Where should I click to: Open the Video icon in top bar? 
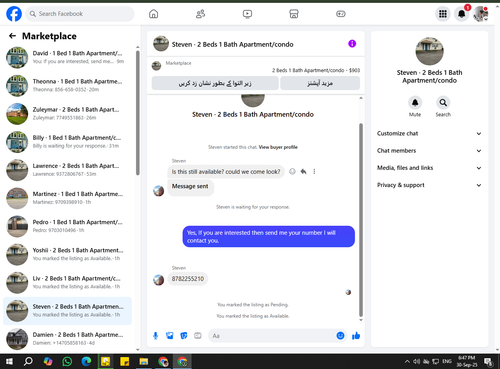coord(247,14)
